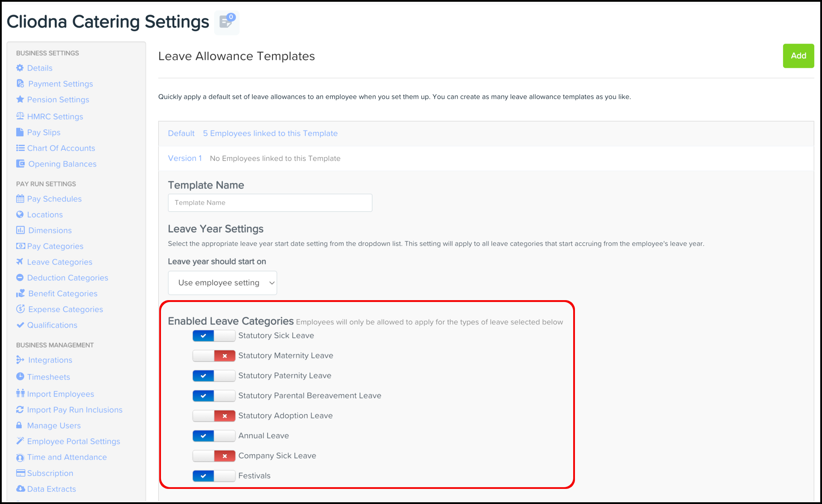Image resolution: width=822 pixels, height=504 pixels.
Task: Toggle off the Festivals leave category
Action: 214,476
